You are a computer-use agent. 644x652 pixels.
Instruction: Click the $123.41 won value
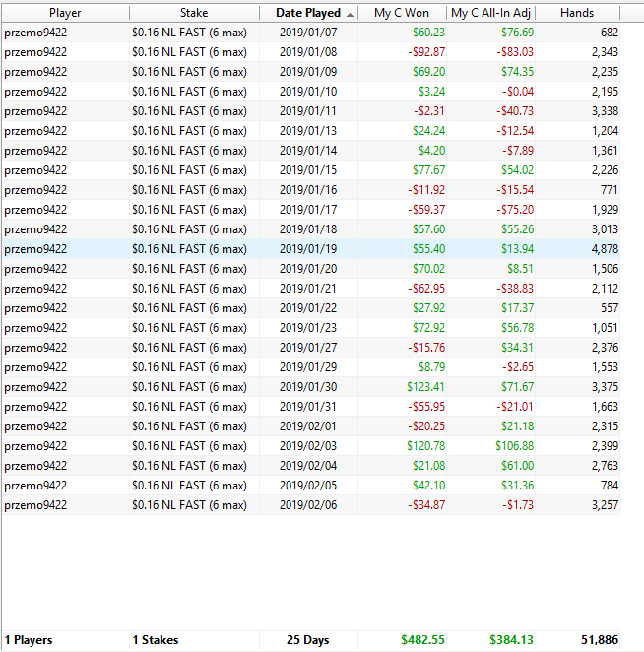click(425, 387)
